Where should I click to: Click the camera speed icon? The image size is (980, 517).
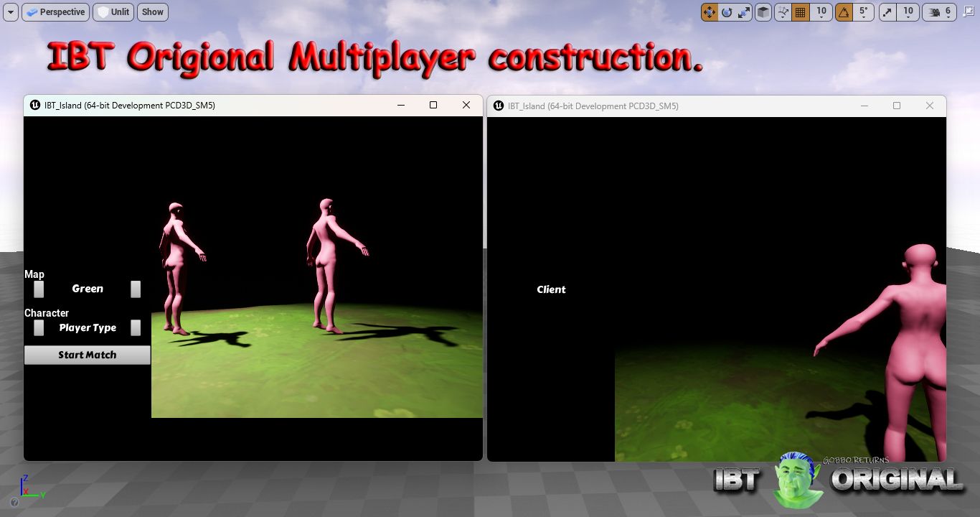click(x=936, y=12)
